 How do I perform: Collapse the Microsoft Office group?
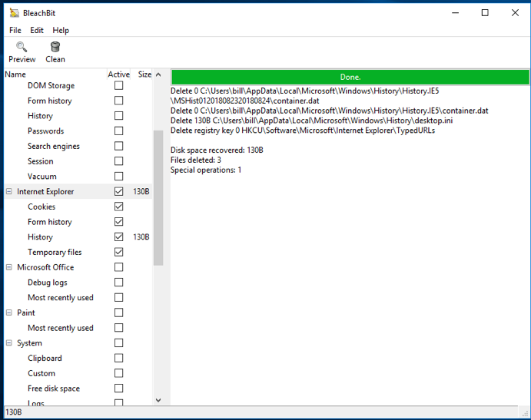(9, 267)
